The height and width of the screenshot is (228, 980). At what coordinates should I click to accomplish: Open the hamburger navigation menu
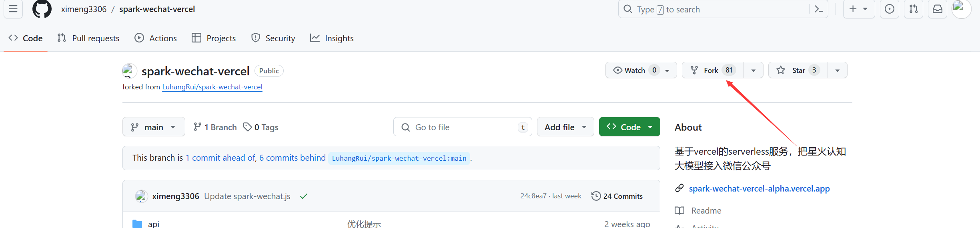[x=13, y=9]
